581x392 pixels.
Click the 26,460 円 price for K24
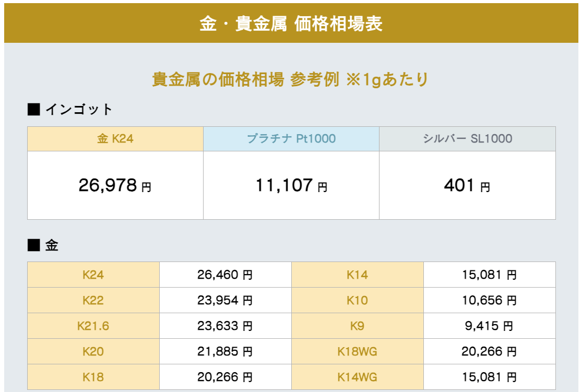tap(225, 275)
